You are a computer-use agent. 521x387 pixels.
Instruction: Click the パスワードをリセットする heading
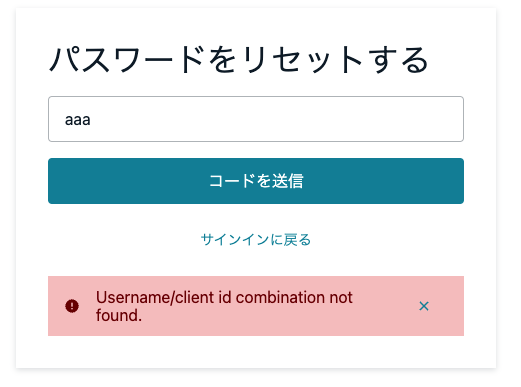click(239, 60)
